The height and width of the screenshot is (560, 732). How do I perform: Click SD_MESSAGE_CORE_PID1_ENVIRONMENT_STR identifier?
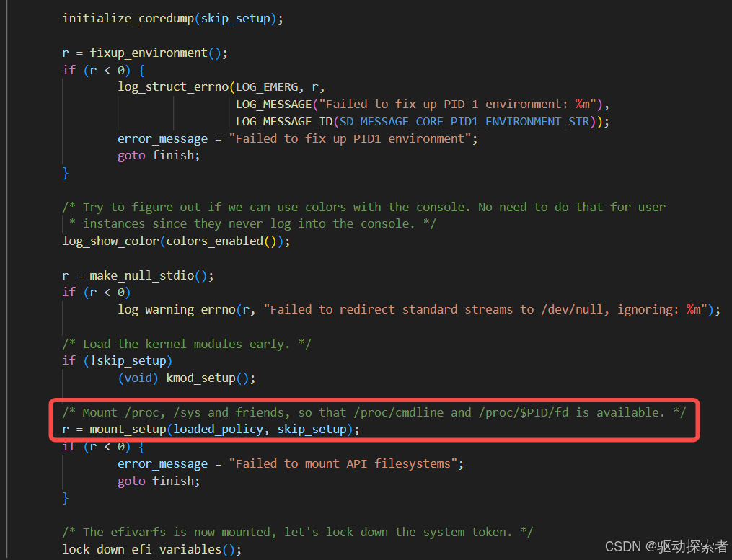(x=464, y=122)
